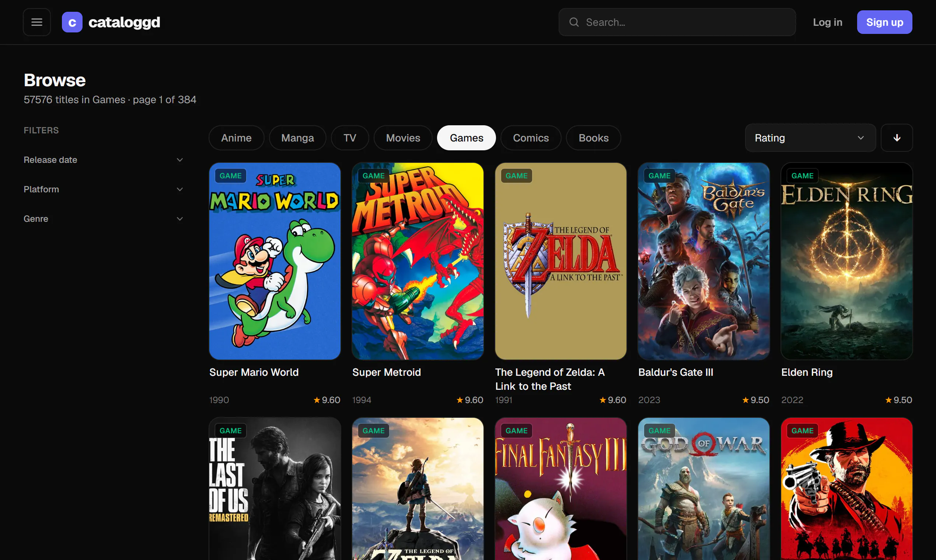936x560 pixels.
Task: Switch to the Manga tab
Action: coord(297,138)
